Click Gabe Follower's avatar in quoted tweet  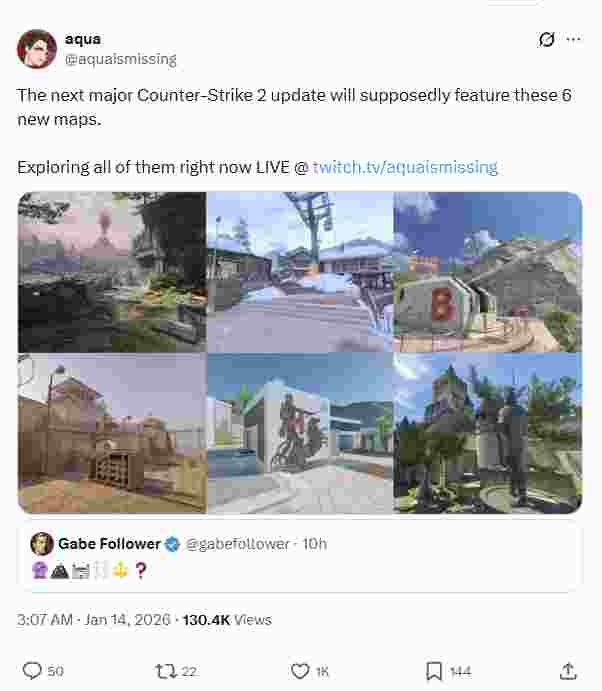pyautogui.click(x=42, y=544)
